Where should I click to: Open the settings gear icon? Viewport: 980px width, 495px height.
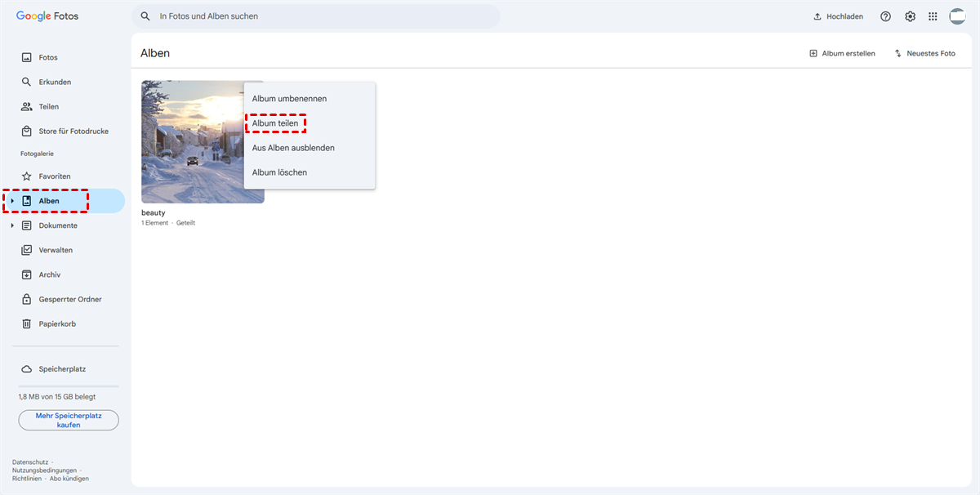(910, 16)
